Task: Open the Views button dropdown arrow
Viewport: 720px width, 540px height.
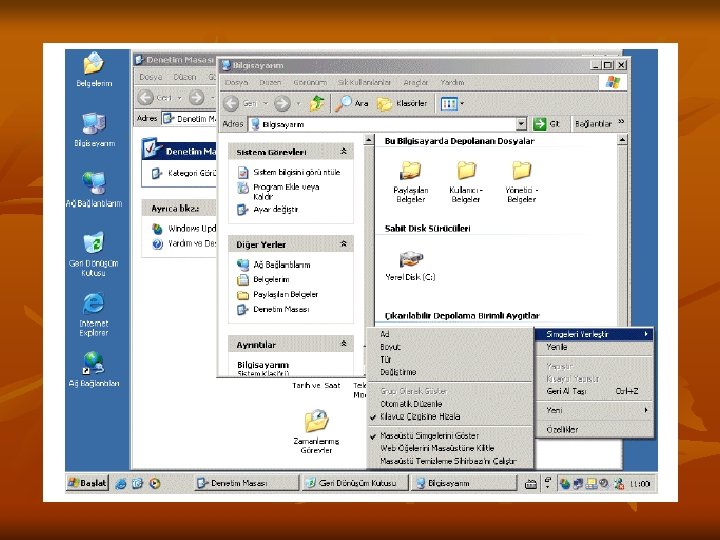Action: tap(462, 104)
